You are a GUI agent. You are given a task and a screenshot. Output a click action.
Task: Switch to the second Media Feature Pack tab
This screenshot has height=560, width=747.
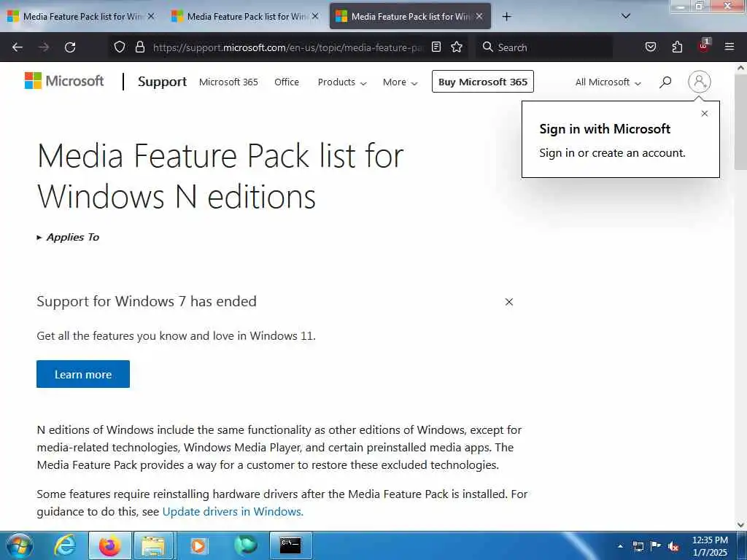pyautogui.click(x=245, y=16)
